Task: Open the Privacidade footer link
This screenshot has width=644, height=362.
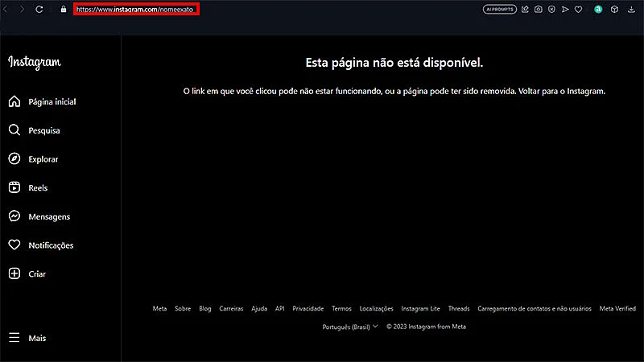Action: 308,308
